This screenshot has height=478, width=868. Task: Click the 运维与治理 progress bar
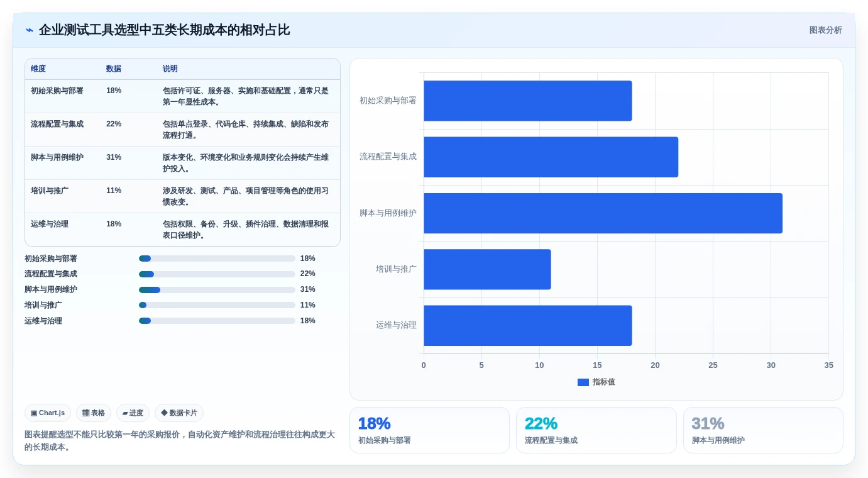tap(217, 321)
